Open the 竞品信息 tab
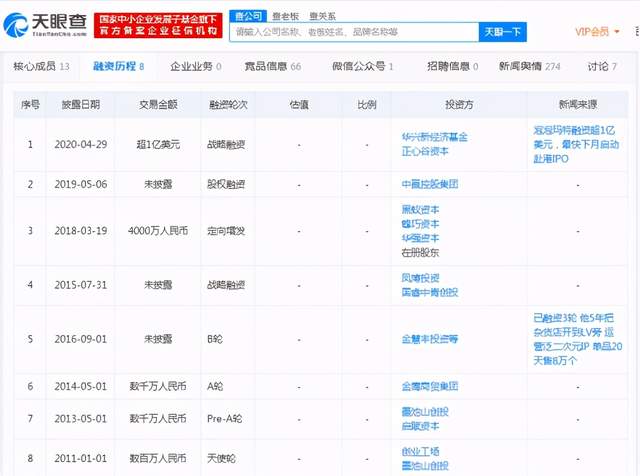The width and height of the screenshot is (640, 476). click(x=273, y=66)
